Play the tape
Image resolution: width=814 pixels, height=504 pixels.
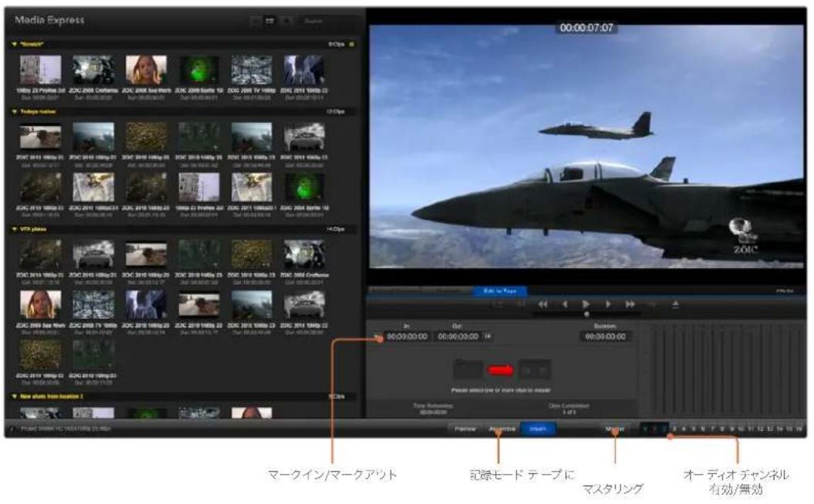[586, 304]
